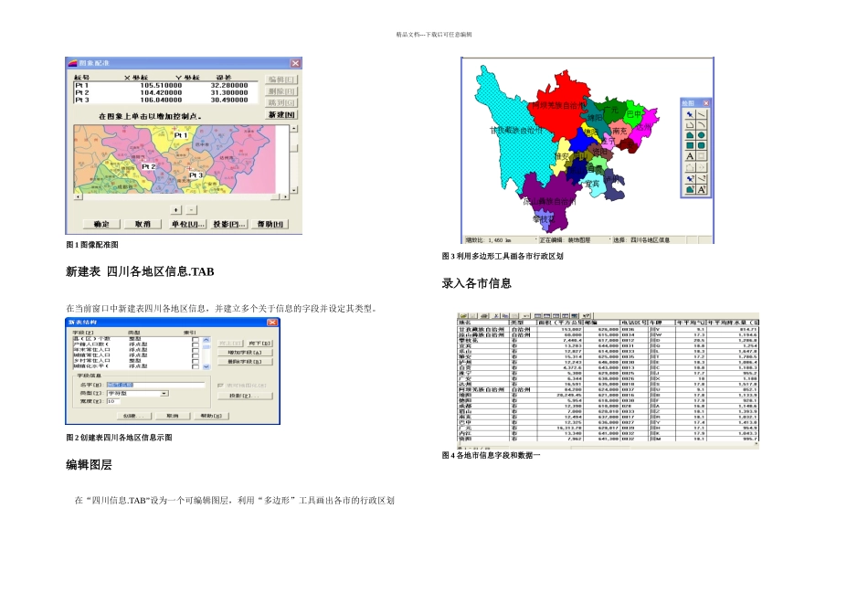Click 创建... button
The width and height of the screenshot is (868, 614).
[134, 416]
